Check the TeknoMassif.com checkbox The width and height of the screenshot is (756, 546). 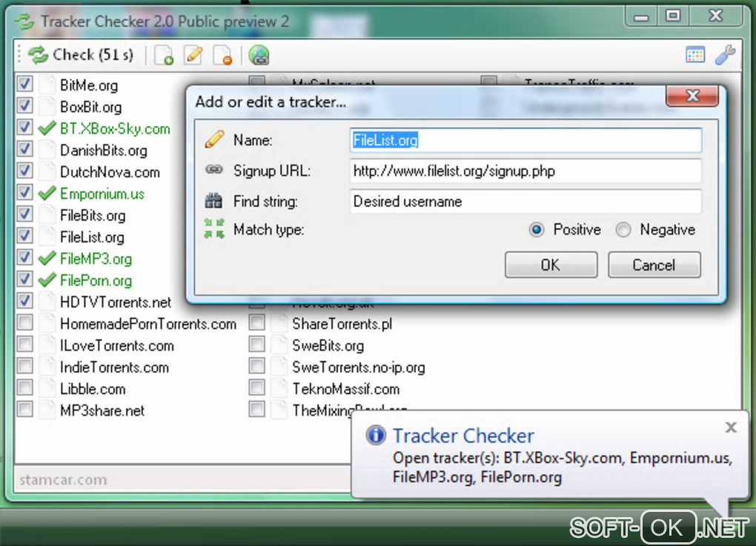point(257,388)
